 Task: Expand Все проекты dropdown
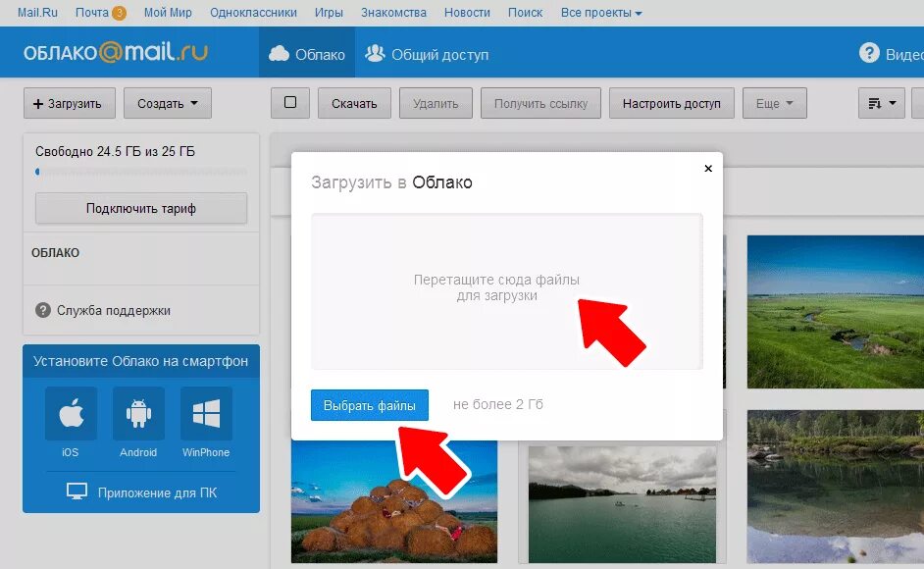coord(601,13)
